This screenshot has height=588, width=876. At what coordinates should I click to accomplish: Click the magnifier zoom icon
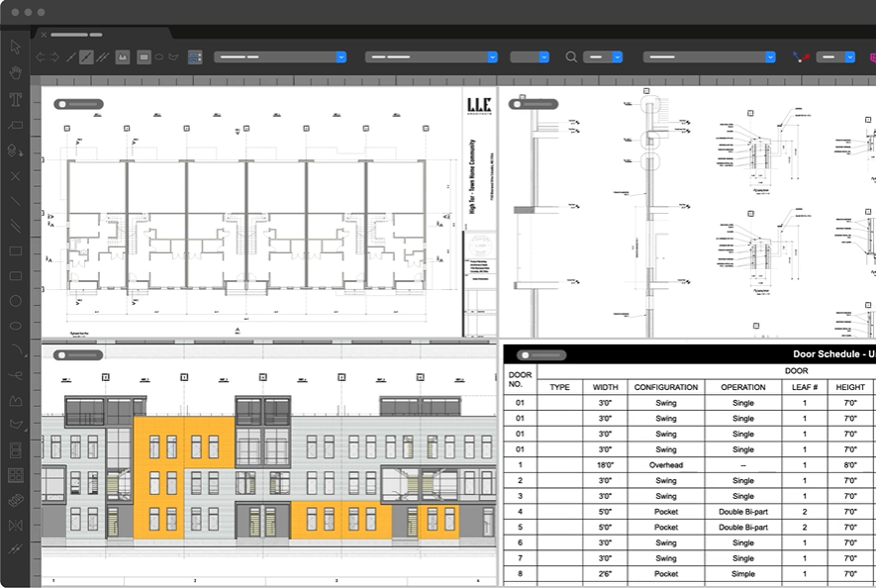571,57
